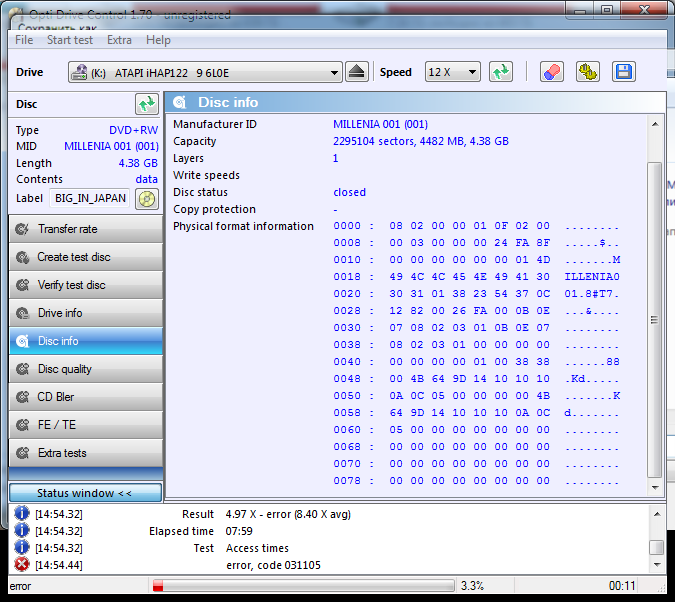Click the disc label icon beside BIG_IN_JAPAN
The width and height of the screenshot is (675, 602).
click(x=147, y=198)
